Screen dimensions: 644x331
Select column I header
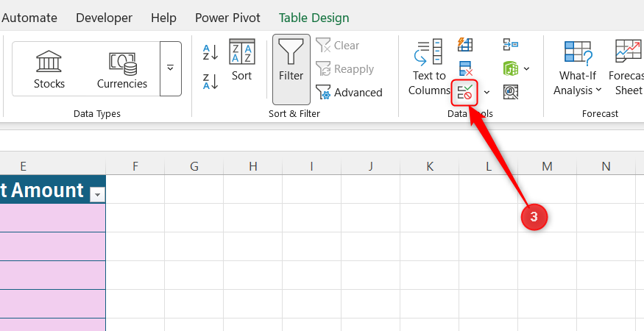[312, 166]
